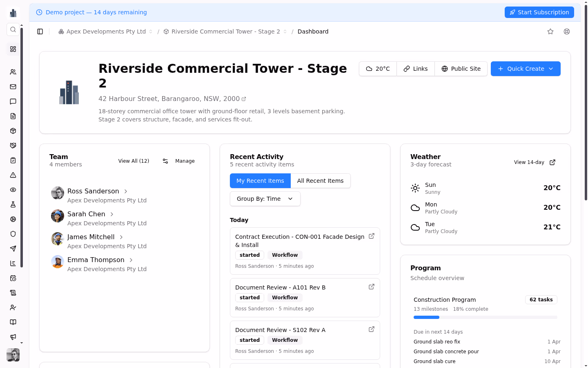
Task: Click the warning triangle sidebar icon
Action: tap(13, 175)
